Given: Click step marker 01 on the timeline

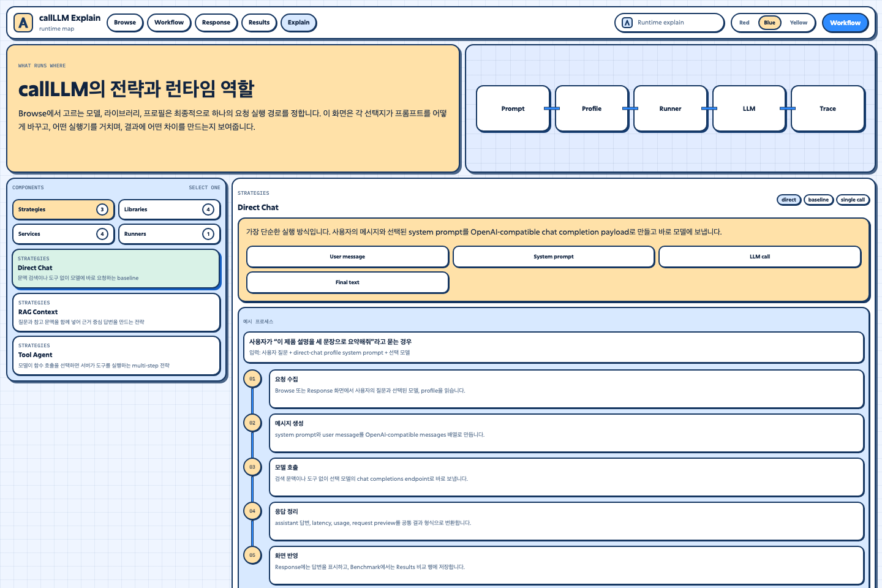Looking at the screenshot, I should tap(252, 379).
